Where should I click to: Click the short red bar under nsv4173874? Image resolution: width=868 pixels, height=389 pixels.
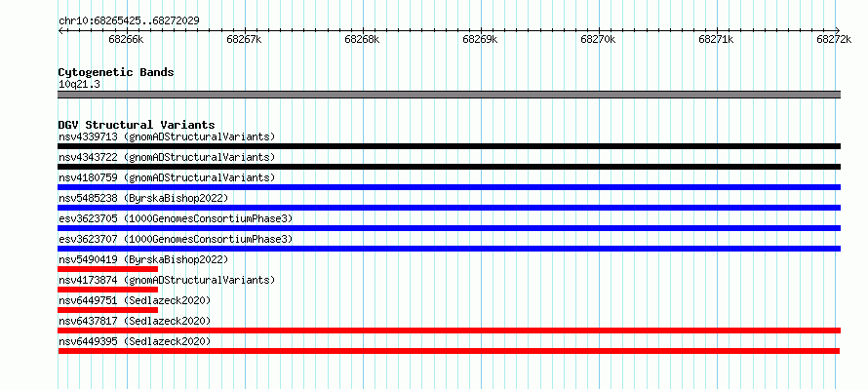(x=108, y=290)
